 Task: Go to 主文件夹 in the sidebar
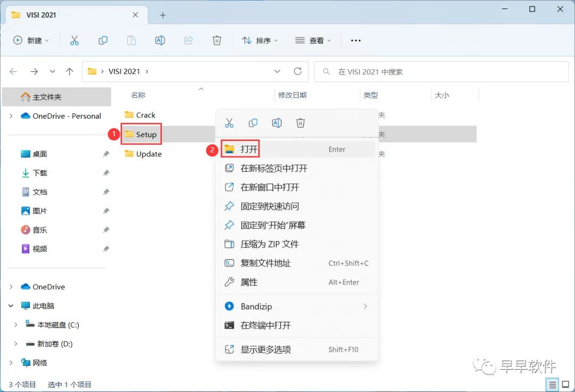[x=56, y=97]
